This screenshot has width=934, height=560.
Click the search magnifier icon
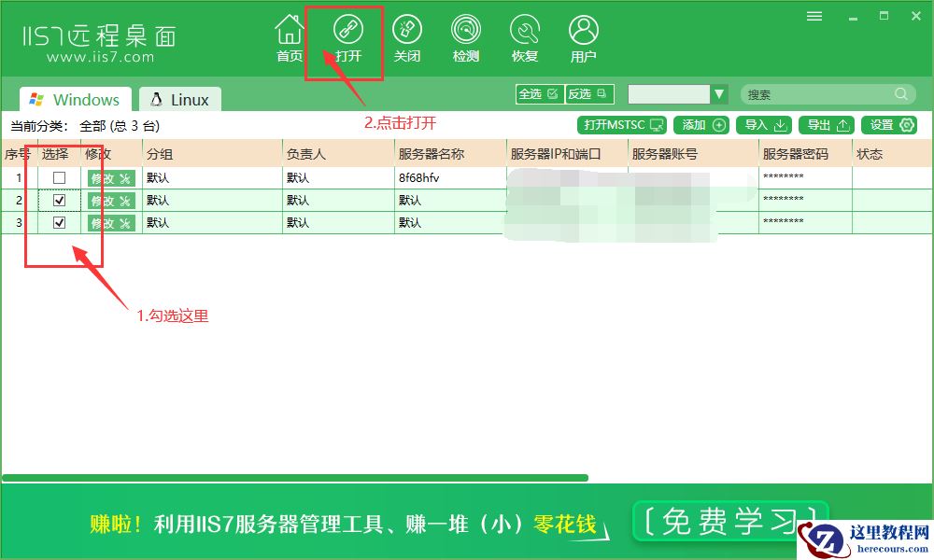pos(901,94)
